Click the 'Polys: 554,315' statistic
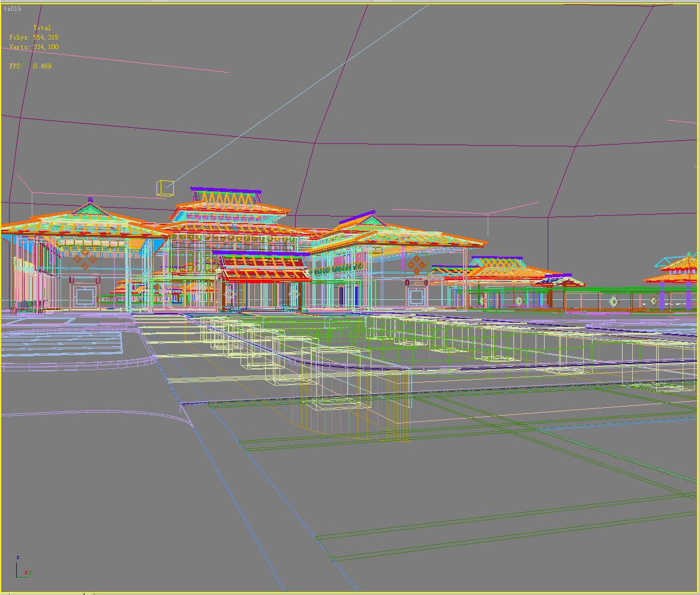 click(34, 38)
